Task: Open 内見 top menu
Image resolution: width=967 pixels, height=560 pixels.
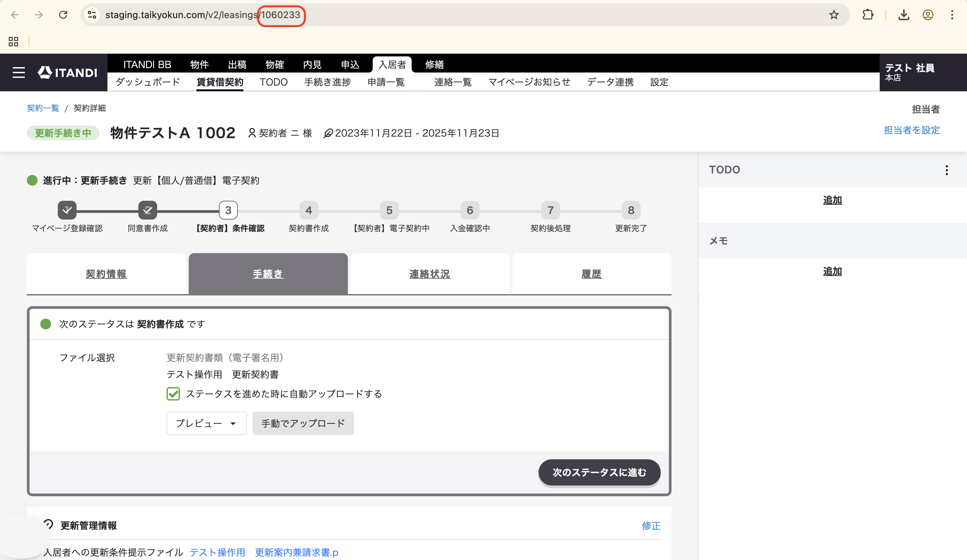Action: coord(312,64)
